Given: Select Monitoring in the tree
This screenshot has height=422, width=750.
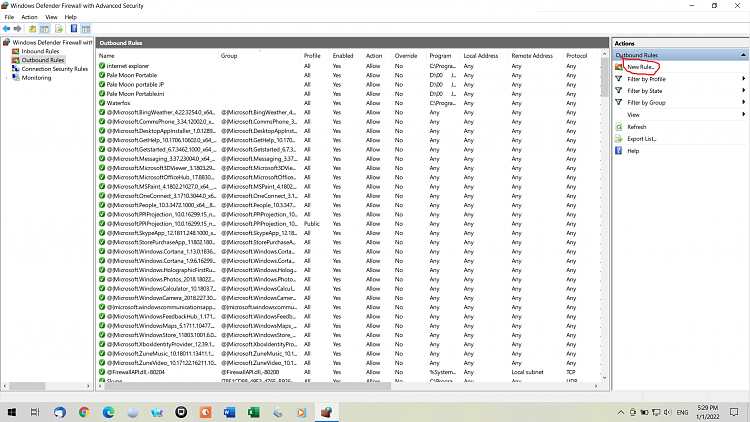Looking at the screenshot, I should (x=36, y=78).
